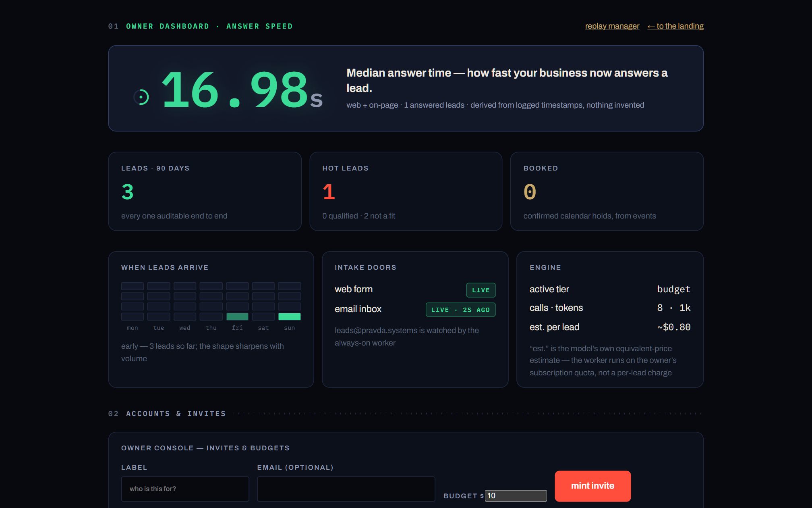812x508 pixels.
Task: Click the est. per lead value '~$0.80'
Action: [673, 327]
